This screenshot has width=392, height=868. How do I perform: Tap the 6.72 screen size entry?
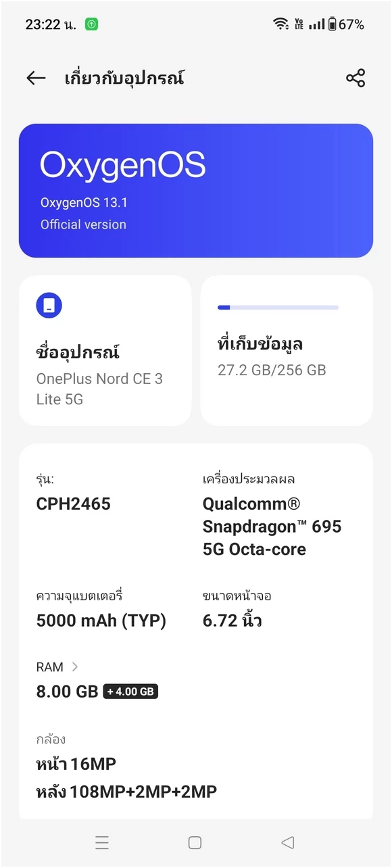click(x=232, y=620)
